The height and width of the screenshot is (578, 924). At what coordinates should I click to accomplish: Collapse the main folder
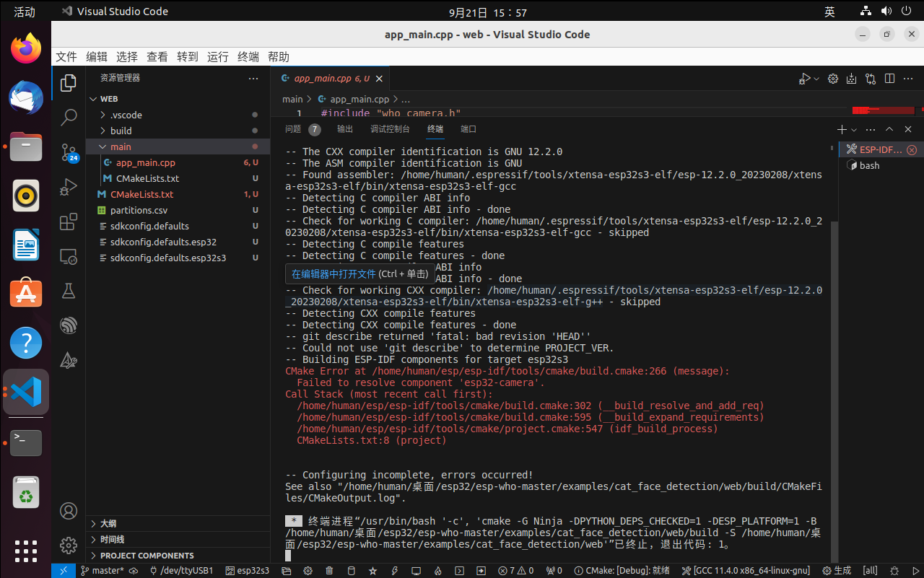(x=102, y=146)
